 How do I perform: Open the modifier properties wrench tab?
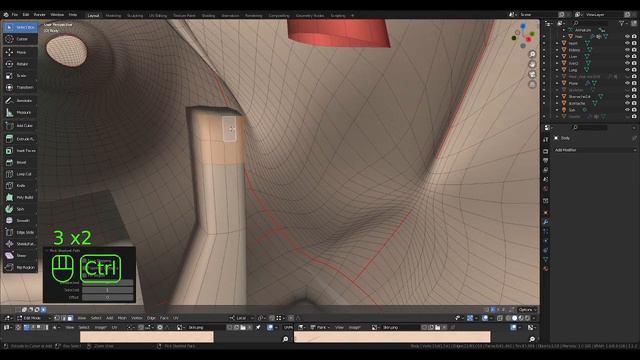(x=546, y=222)
